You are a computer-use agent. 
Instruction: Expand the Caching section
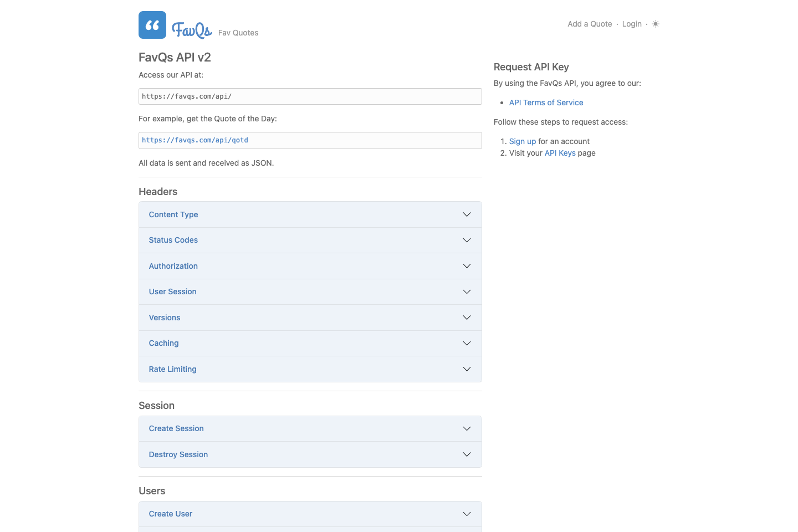click(x=310, y=343)
